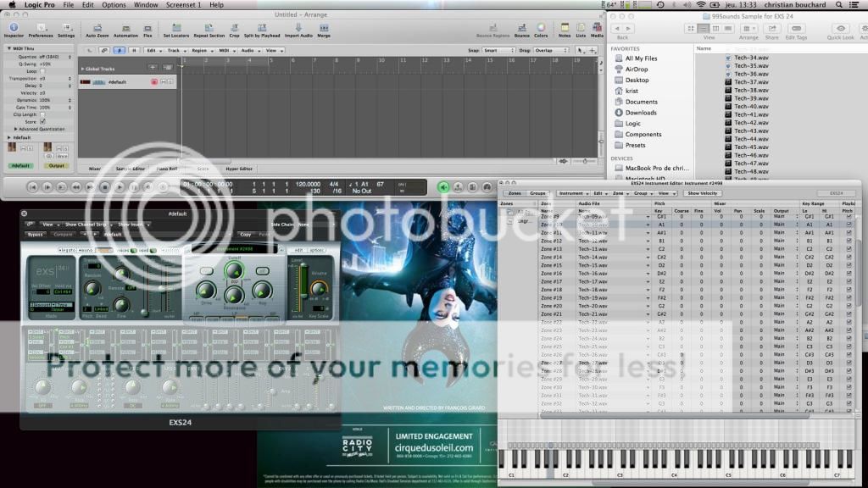Click the Set Locators icon

coord(176,28)
